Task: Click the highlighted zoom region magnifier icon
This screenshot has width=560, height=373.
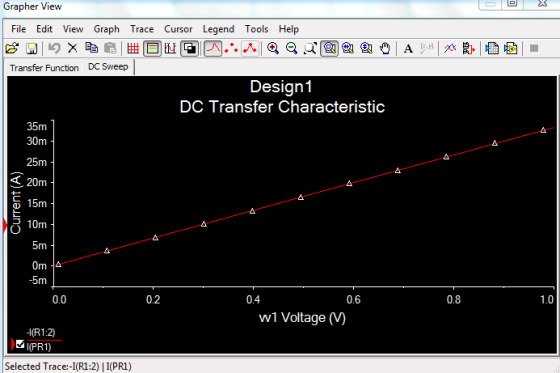Action: (x=330, y=49)
